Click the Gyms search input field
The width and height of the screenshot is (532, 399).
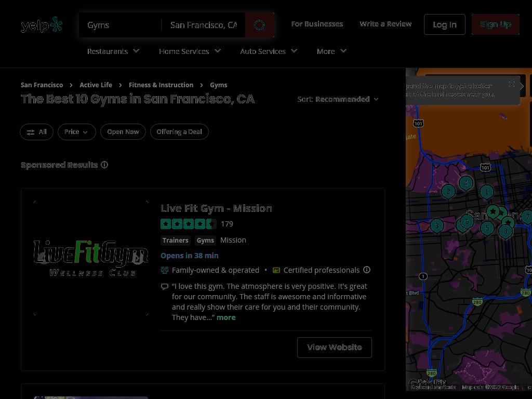121,25
